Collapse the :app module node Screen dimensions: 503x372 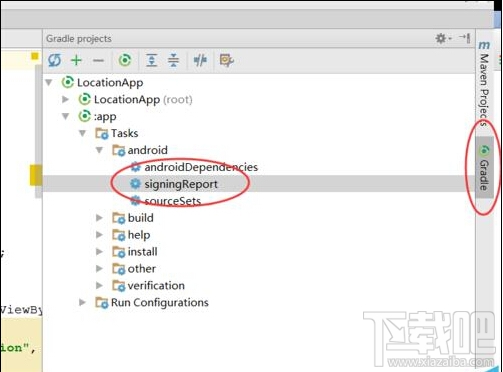coord(66,116)
